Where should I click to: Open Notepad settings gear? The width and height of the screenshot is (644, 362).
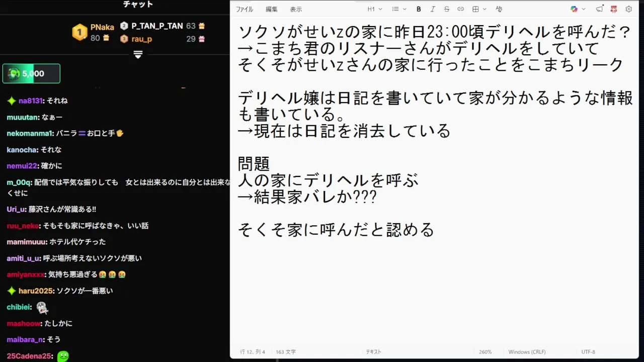(x=628, y=9)
